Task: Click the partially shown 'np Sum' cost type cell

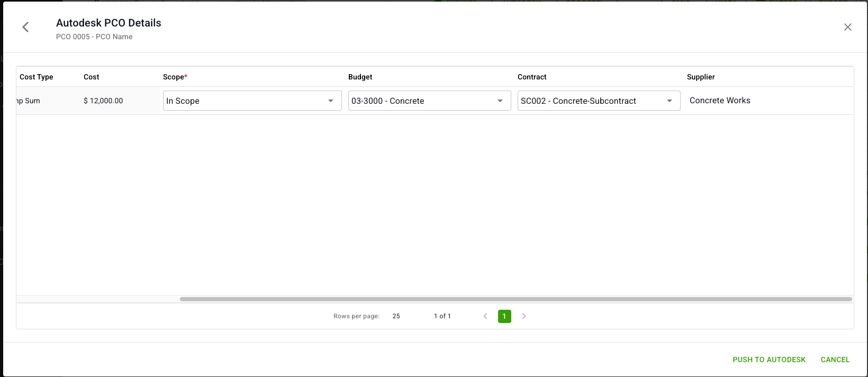Action: click(29, 101)
